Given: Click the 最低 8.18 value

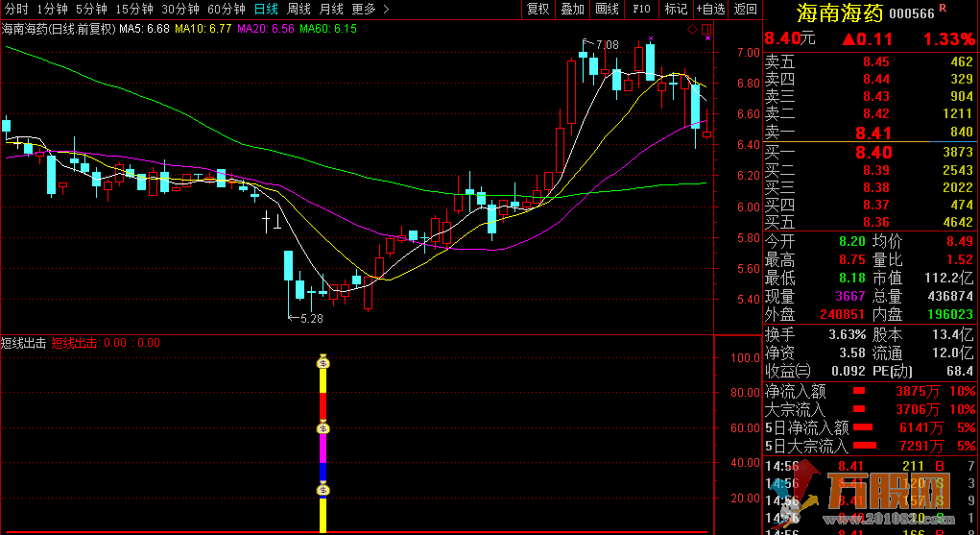Looking at the screenshot, I should 852,278.
